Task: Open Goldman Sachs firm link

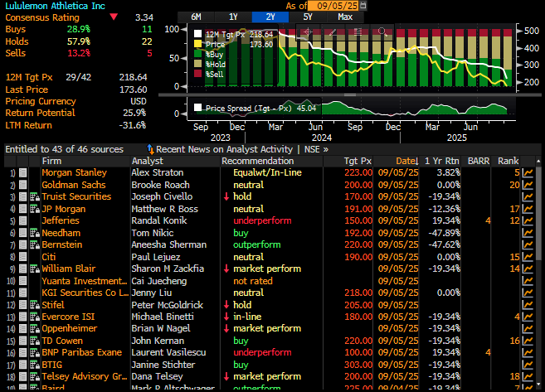Action: click(73, 185)
